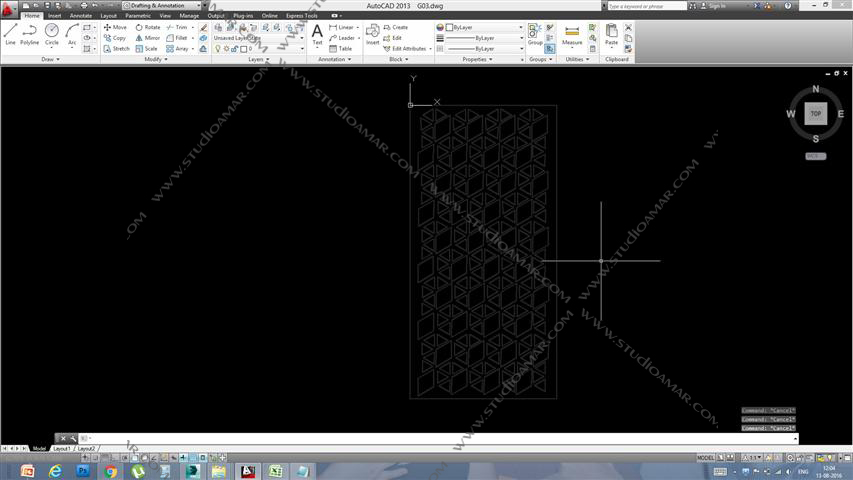Choose the Stretch tool
This screenshot has width=853, height=480.
pyautogui.click(x=117, y=49)
